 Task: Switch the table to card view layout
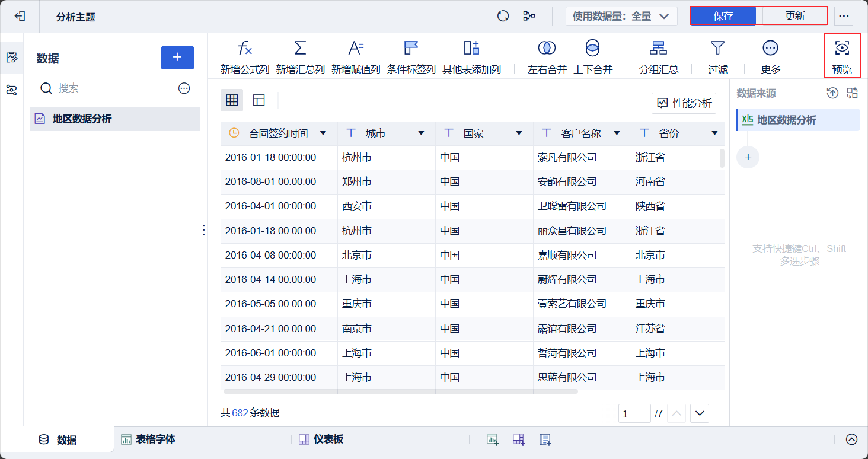tap(259, 100)
